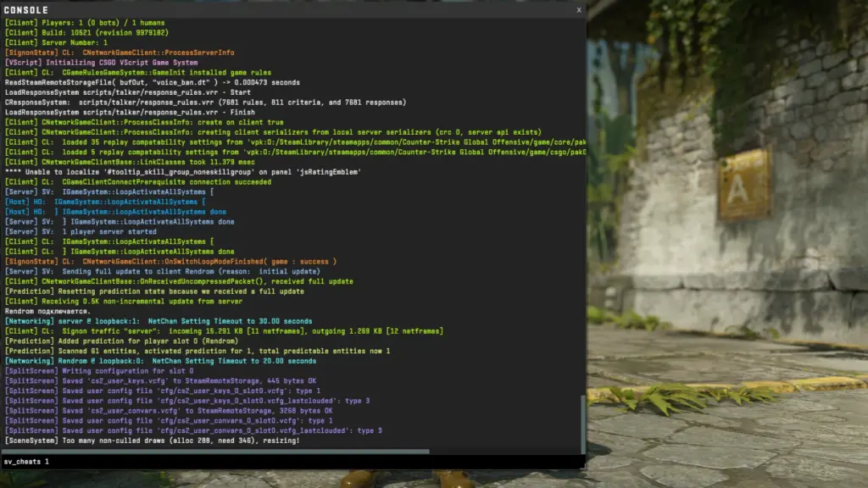Click the 'Rendrom подключается.' line
The image size is (868, 488).
[x=47, y=312]
